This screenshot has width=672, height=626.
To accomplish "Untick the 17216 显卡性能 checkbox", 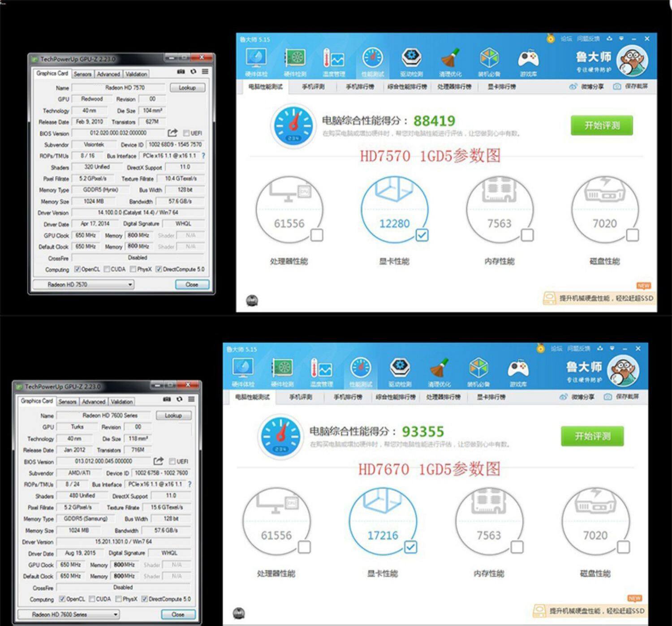I will coord(410,547).
